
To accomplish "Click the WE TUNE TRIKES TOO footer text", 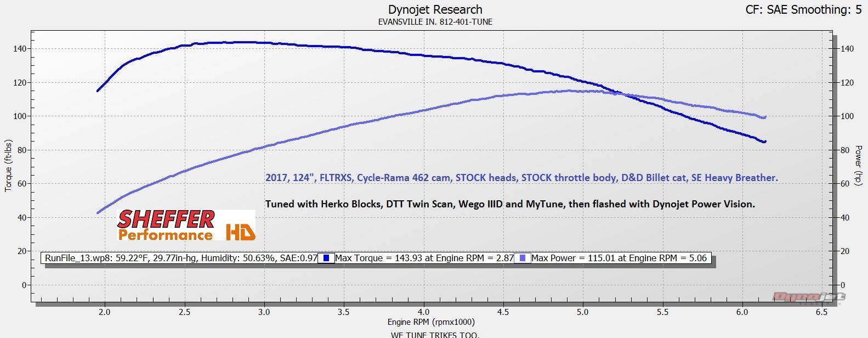I will pyautogui.click(x=435, y=334).
